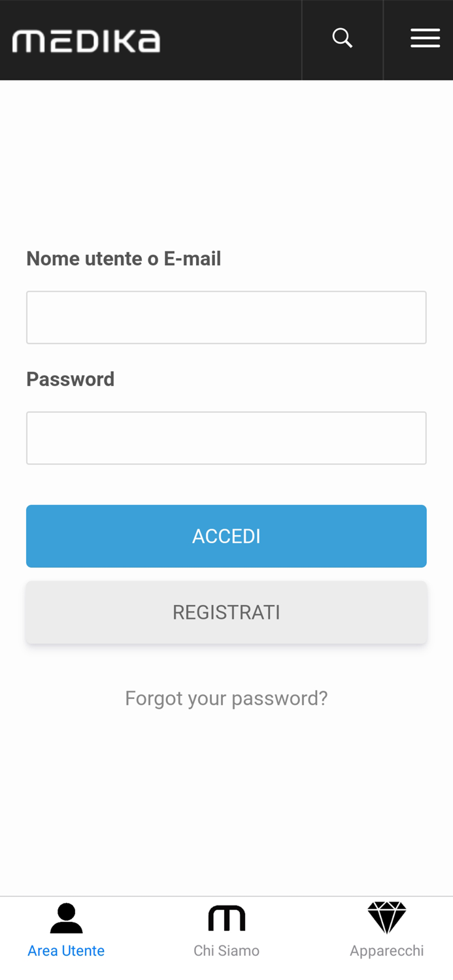Viewport: 453px width, 980px height.
Task: Switch to the Chi Siamo tab label
Action: (226, 951)
